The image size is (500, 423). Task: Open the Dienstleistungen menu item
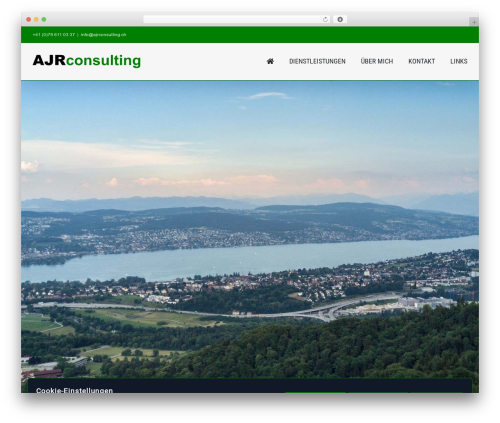(x=317, y=61)
